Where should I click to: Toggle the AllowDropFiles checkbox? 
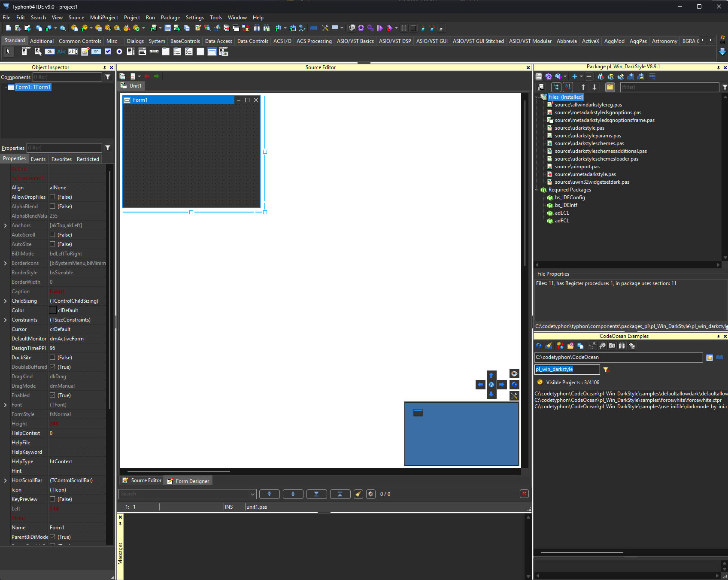[52, 197]
